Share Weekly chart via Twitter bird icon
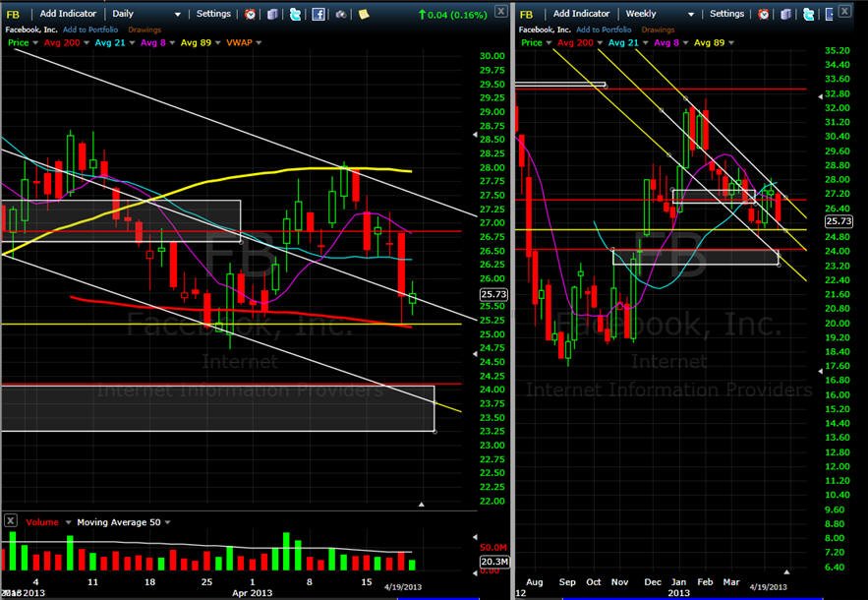The width and height of the screenshot is (868, 600). (809, 15)
